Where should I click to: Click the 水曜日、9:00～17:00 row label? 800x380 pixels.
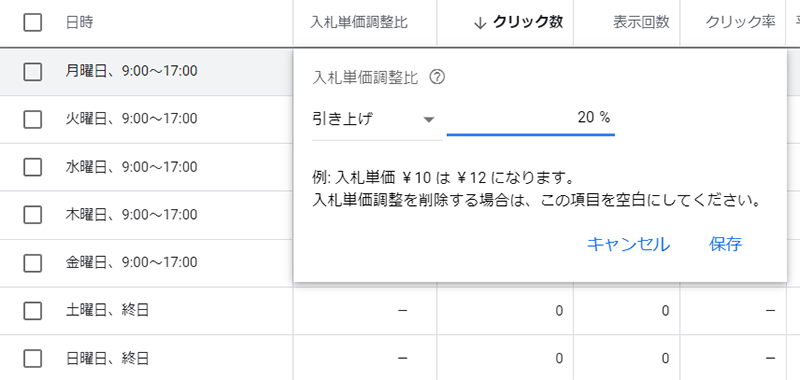pos(131,167)
